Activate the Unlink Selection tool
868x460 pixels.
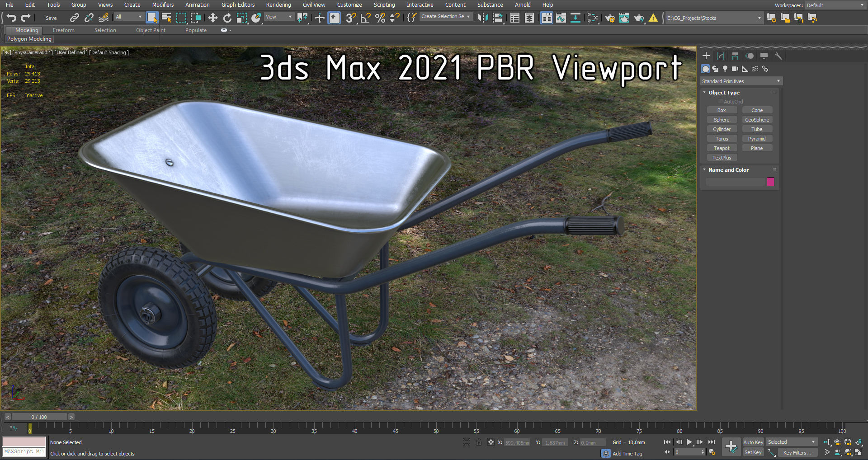click(89, 18)
